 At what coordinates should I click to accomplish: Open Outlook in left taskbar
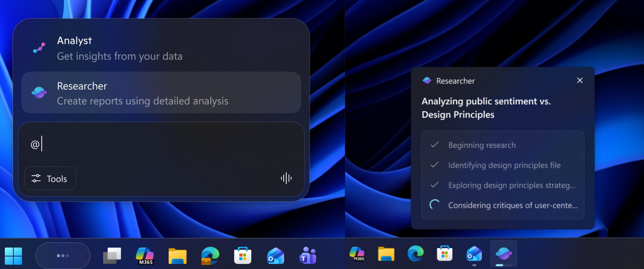tap(275, 256)
